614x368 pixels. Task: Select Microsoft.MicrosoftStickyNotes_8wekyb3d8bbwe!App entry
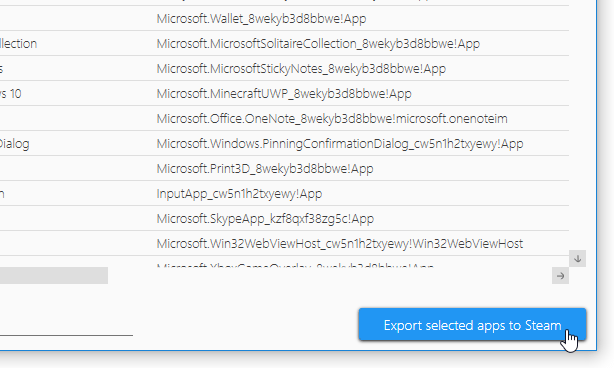pos(301,69)
